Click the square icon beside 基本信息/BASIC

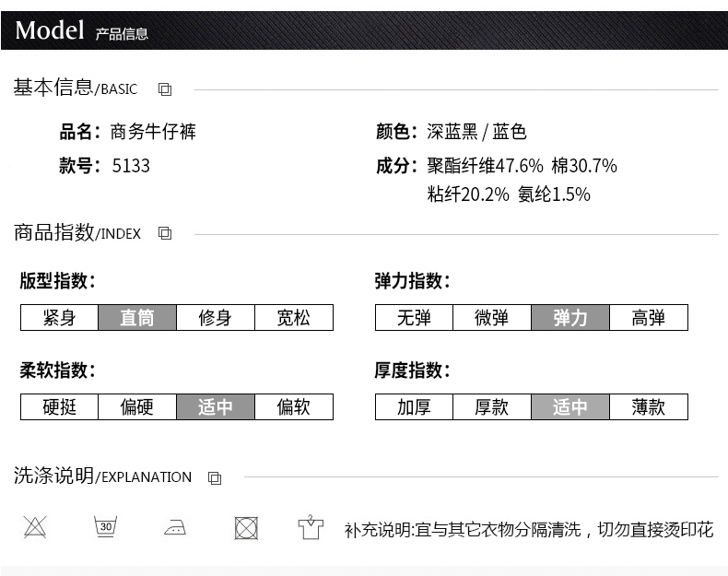click(x=165, y=89)
